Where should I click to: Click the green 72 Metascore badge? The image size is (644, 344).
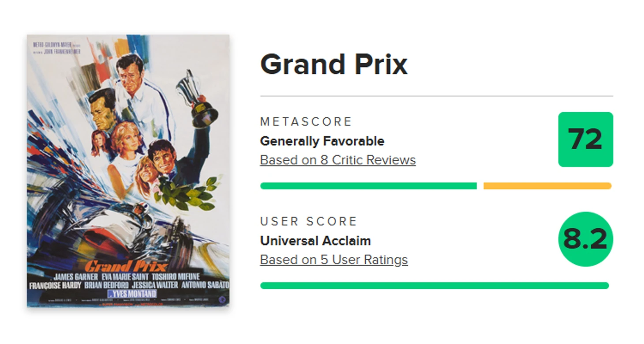click(585, 140)
